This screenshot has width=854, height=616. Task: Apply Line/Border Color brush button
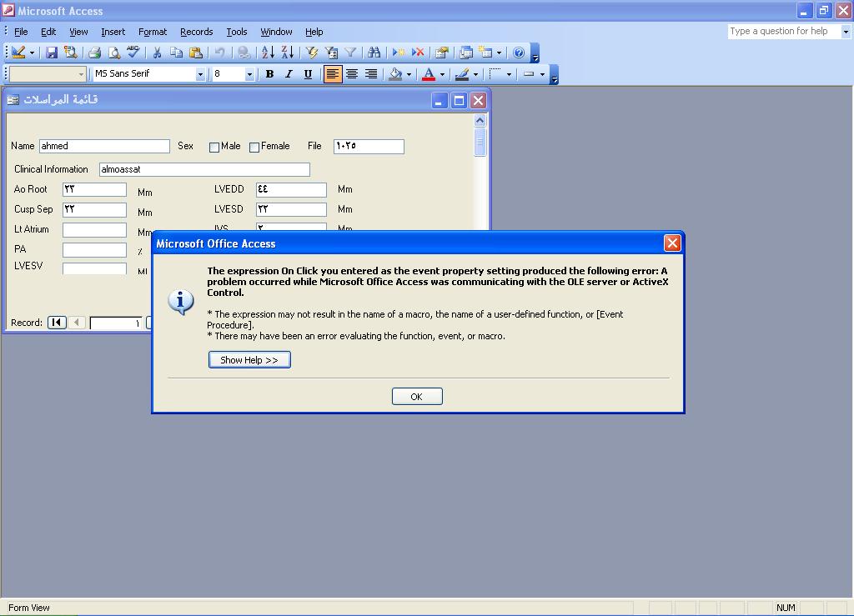pos(462,74)
